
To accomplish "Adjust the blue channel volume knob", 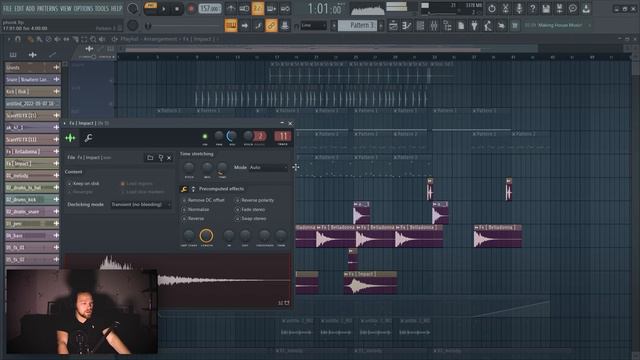I will [x=231, y=136].
